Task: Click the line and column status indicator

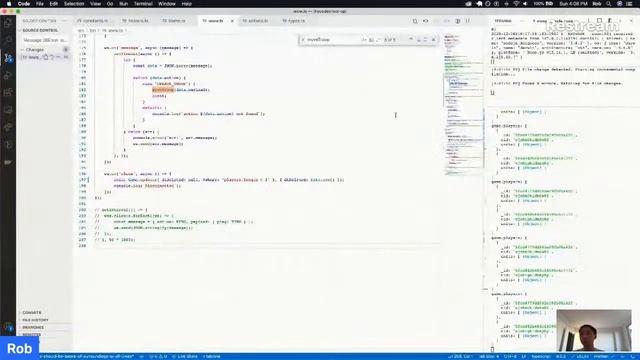Action: [x=460, y=356]
